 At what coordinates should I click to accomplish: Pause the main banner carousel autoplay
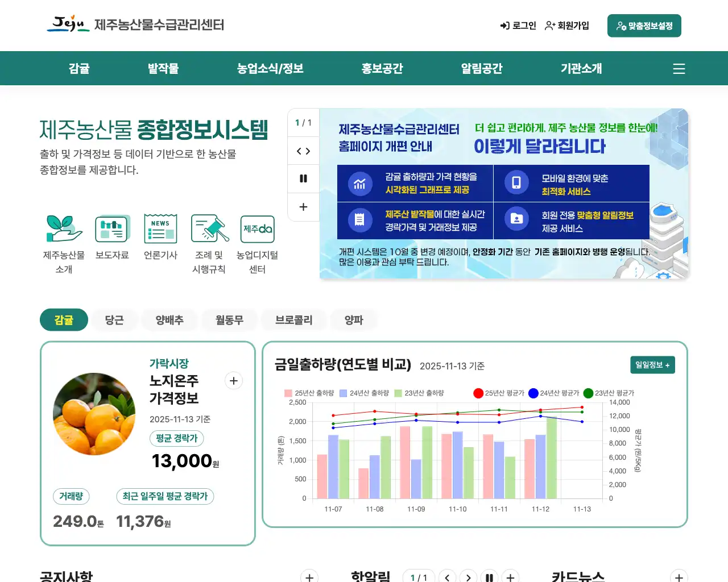pyautogui.click(x=303, y=178)
